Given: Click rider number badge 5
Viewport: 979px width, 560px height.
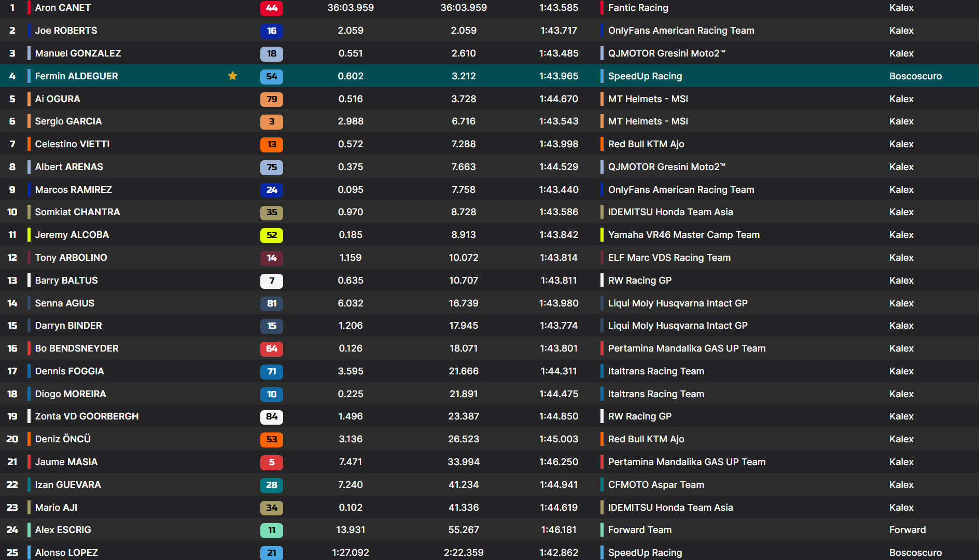Looking at the screenshot, I should (272, 462).
